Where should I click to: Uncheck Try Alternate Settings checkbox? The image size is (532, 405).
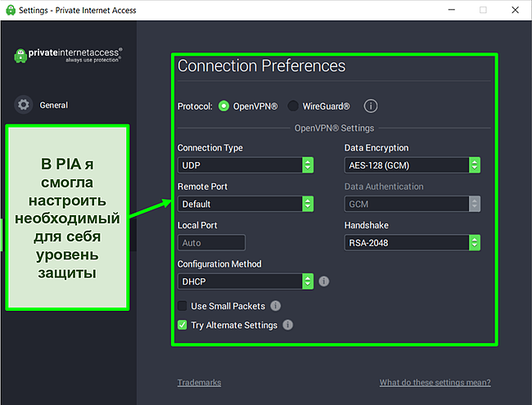[183, 325]
